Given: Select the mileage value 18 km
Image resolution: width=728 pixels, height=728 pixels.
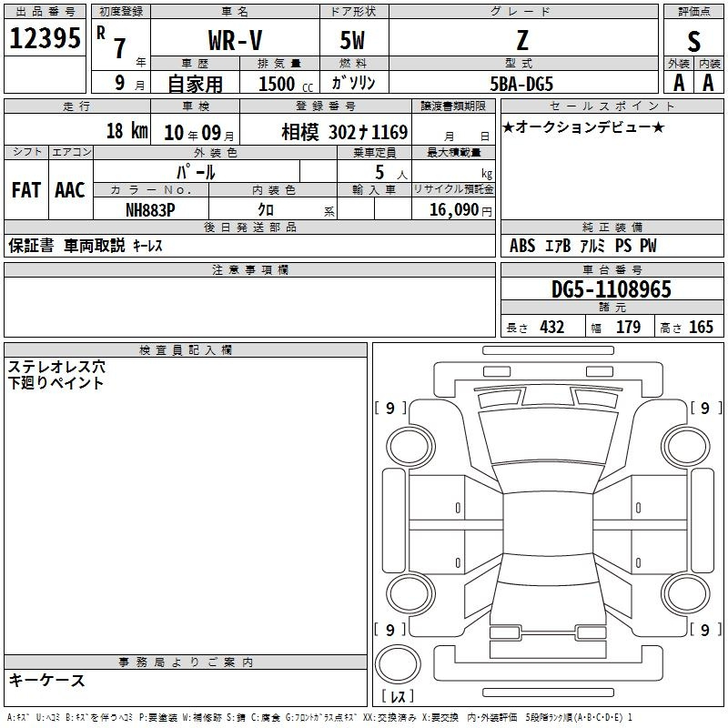Looking at the screenshot, I should 126,131.
